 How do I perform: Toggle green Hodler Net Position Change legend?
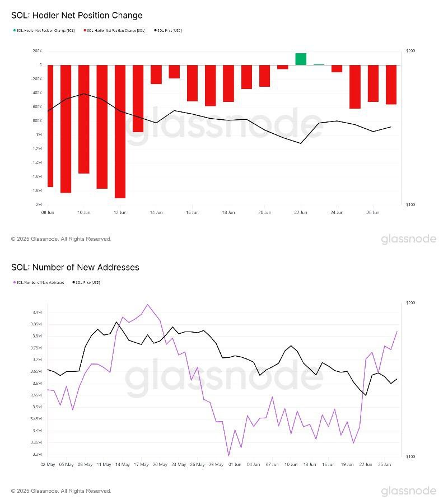[44, 31]
